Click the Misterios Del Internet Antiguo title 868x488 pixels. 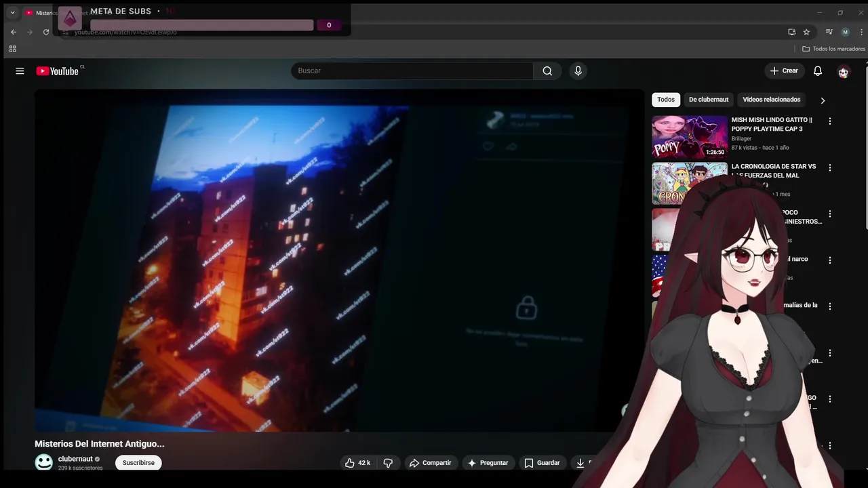(x=100, y=444)
